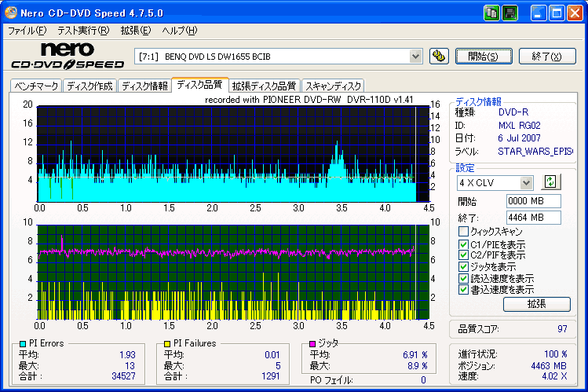Viewport: 588px width, 392px height.
Task: Click the label value STAR_WARS_EPIS
Action: click(535, 151)
